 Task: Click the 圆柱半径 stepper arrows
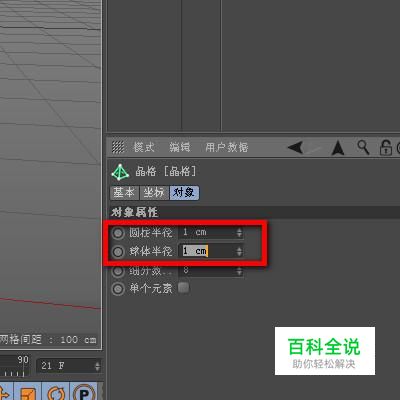(239, 232)
